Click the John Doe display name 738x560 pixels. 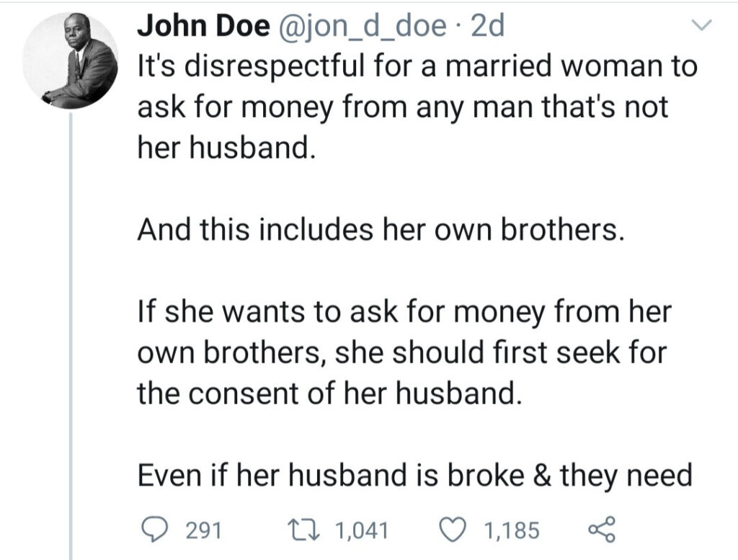tap(204, 25)
